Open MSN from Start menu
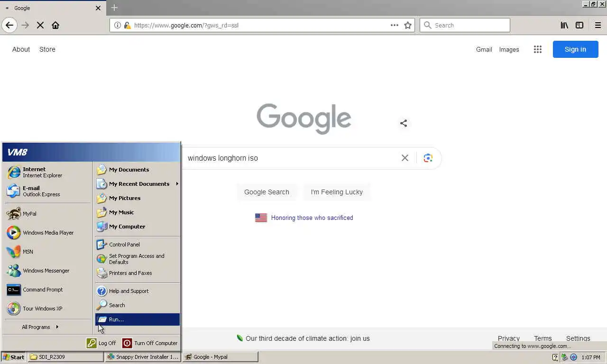Screen dimensions: 607x364 point(47,252)
